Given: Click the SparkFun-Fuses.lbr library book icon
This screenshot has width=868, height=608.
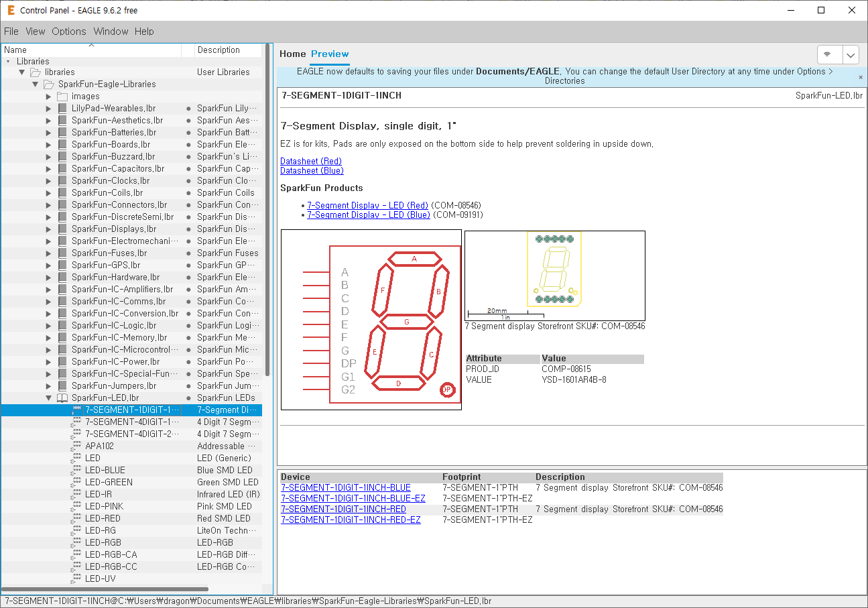Looking at the screenshot, I should coord(62,253).
